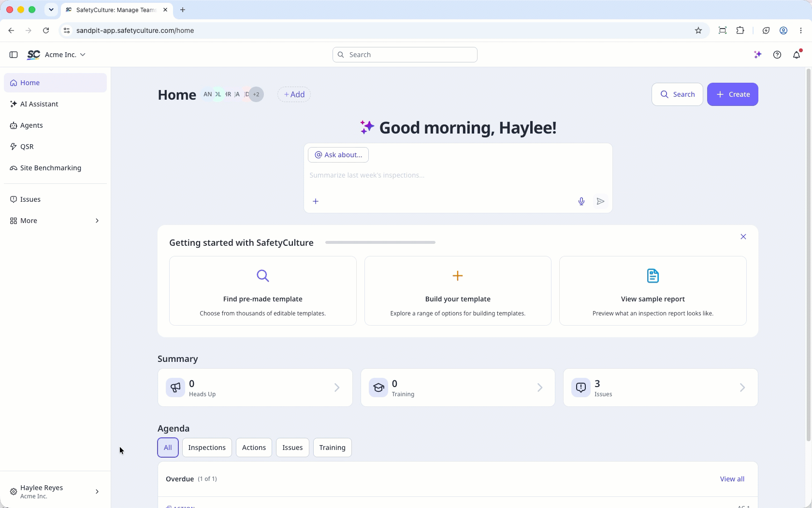812x508 pixels.
Task: Send the AI prompt with arrow icon
Action: pyautogui.click(x=600, y=201)
